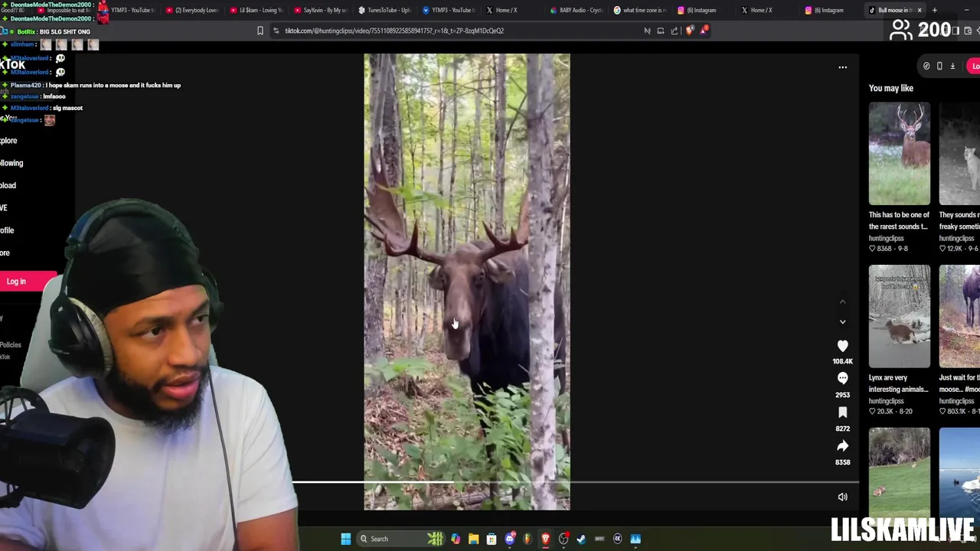Open 'Lynx are very interesting animals' title
The height and width of the screenshot is (551, 980).
point(899,383)
